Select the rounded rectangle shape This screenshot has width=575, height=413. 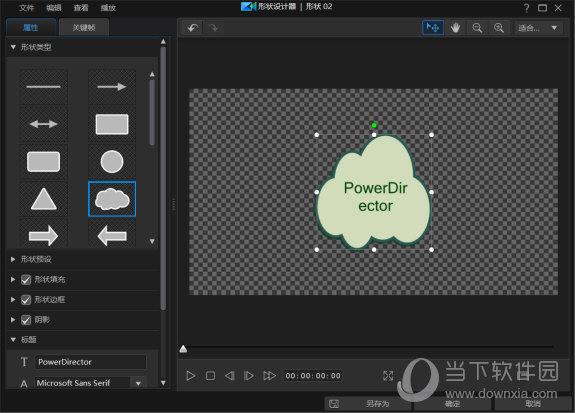44,162
